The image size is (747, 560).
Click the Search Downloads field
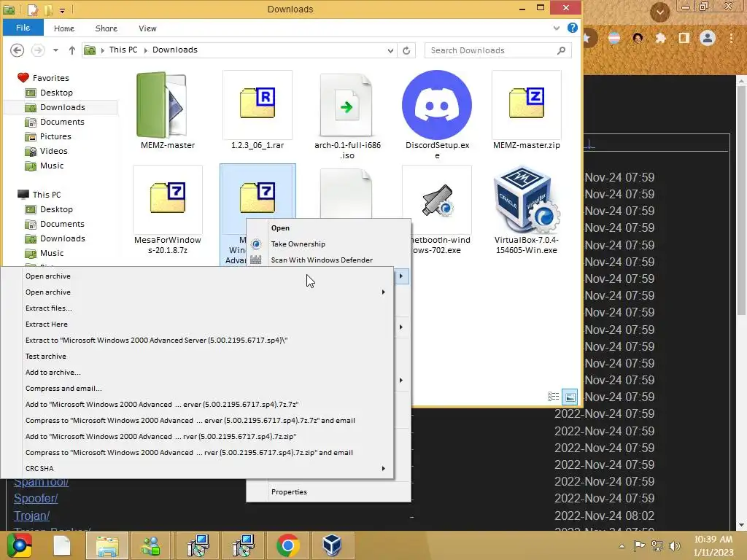point(498,50)
